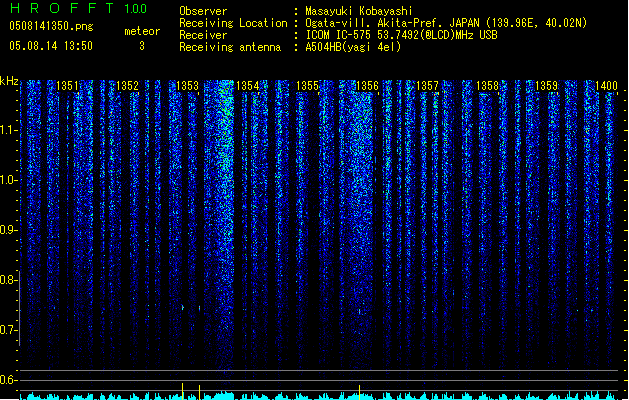Click the ICOM IC-575 receiver text
The height and width of the screenshot is (400, 629).
tap(401, 35)
